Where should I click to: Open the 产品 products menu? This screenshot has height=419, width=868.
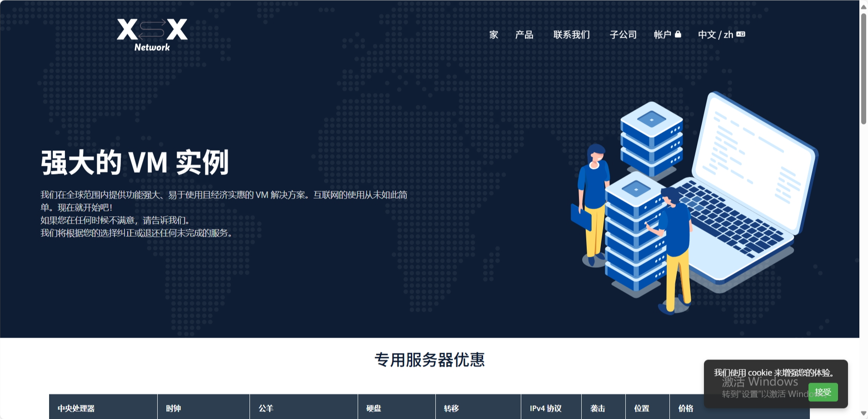point(524,35)
